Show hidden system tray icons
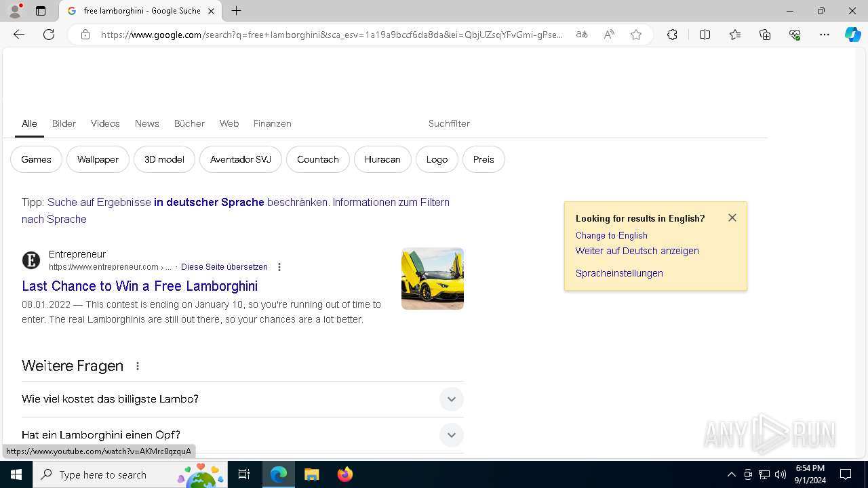The width and height of the screenshot is (868, 488). [731, 474]
